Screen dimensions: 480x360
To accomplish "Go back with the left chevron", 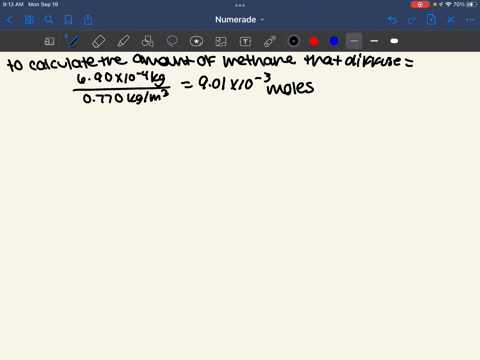I will pyautogui.click(x=9, y=20).
